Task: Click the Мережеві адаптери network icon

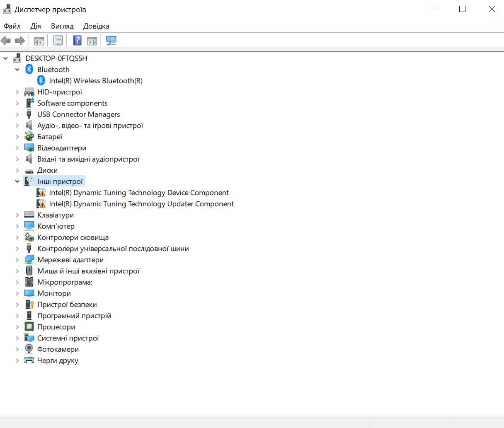Action: (29, 259)
